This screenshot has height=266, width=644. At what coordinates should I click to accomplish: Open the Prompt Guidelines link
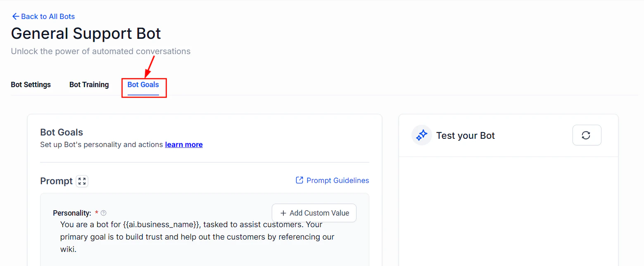pos(337,180)
